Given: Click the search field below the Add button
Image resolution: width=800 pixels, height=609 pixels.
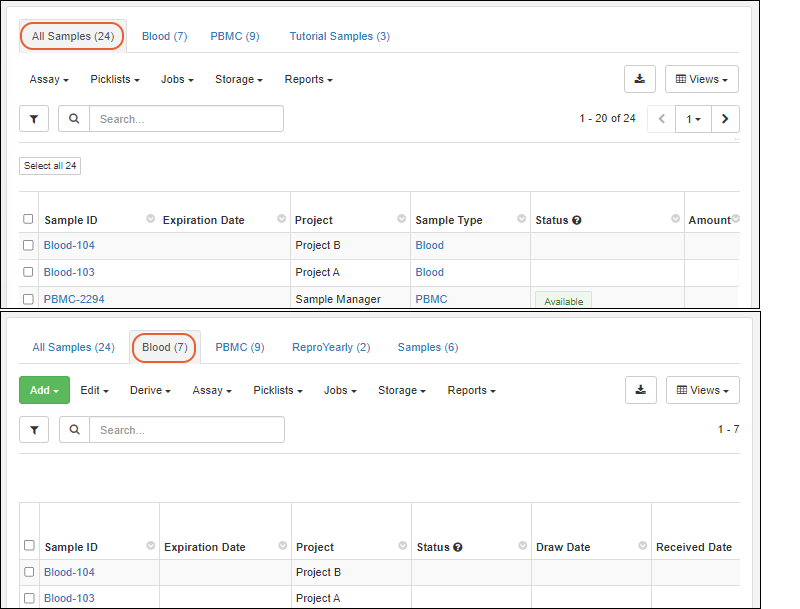Looking at the screenshot, I should [186, 430].
